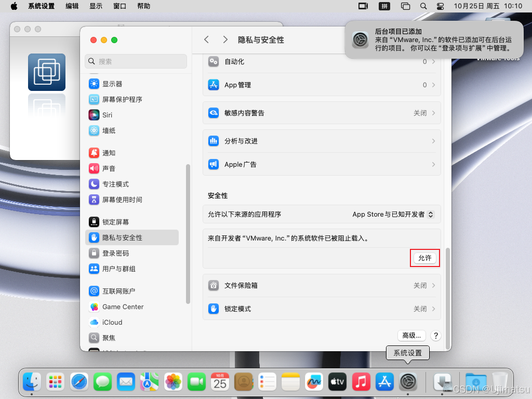Open Wallpaper (墙纸) sidebar icon
Viewport: 532px width, 399px height.
(94, 130)
